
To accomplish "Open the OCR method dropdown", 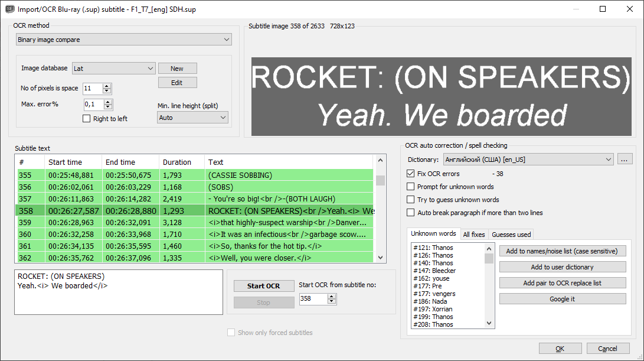I will [123, 40].
